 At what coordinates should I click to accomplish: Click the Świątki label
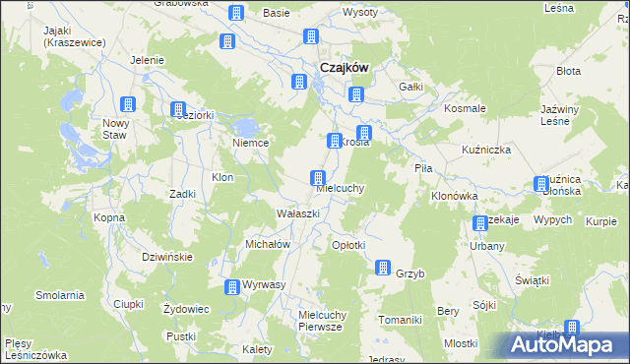coord(532,280)
